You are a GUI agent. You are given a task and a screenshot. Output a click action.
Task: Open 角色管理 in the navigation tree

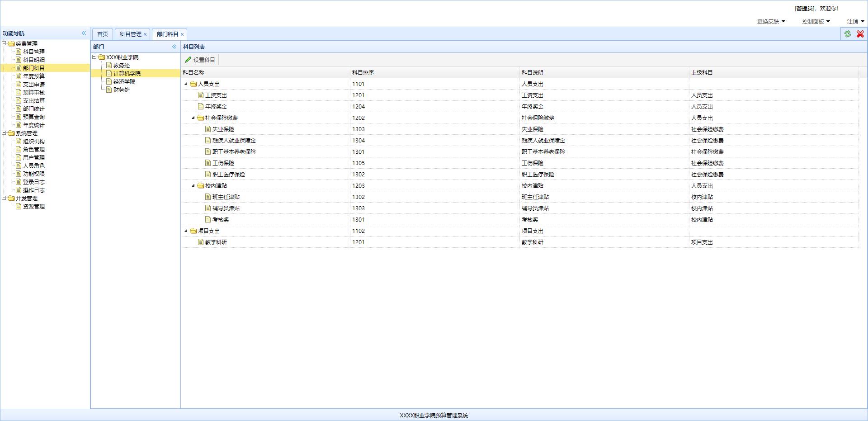(x=34, y=150)
